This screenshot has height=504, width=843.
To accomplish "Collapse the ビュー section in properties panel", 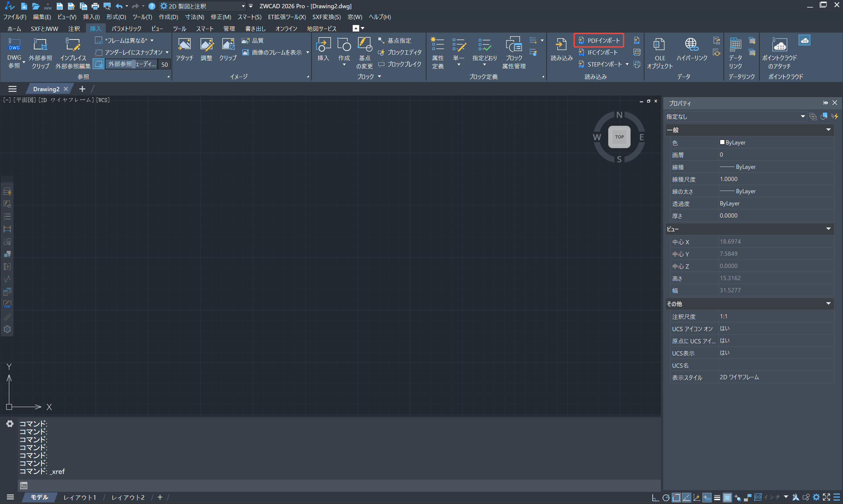I will point(829,229).
